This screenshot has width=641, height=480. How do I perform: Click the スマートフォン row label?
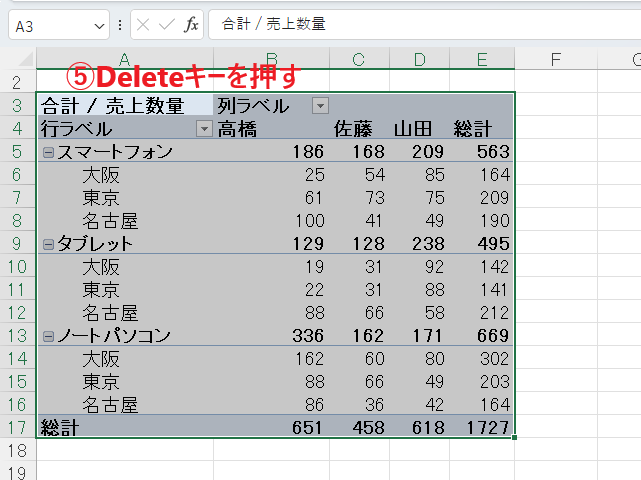pyautogui.click(x=115, y=152)
